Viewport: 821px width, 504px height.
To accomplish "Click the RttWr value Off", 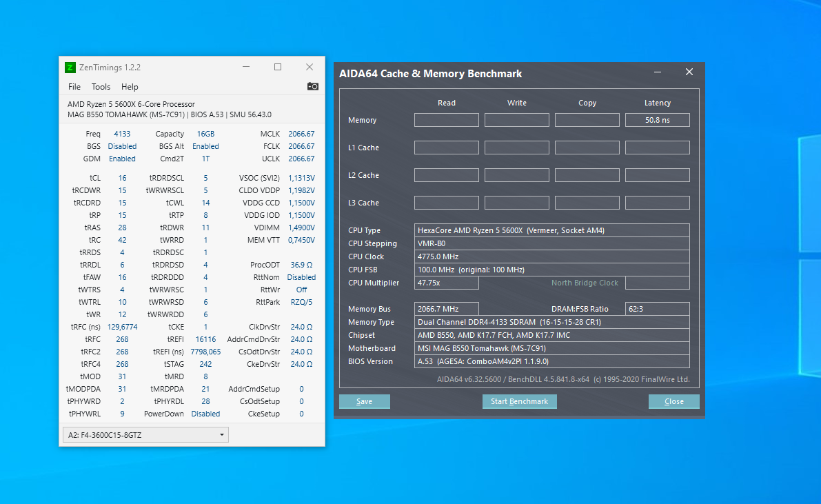I will pos(302,290).
